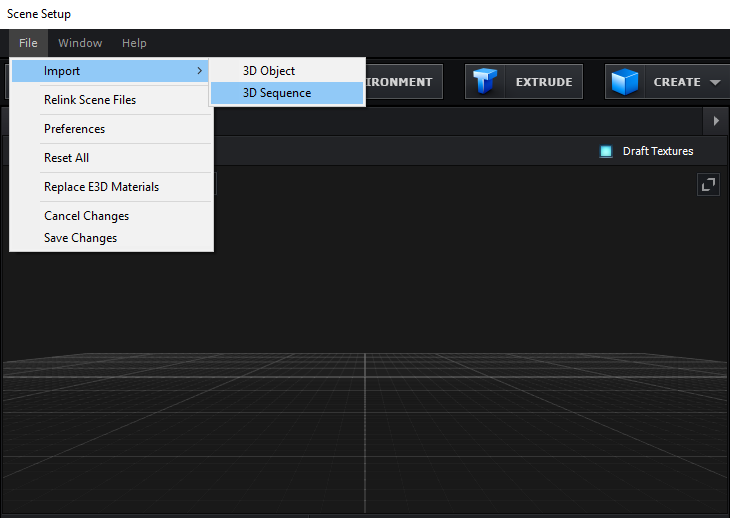Click the Extrude button label
This screenshot has width=730, height=518.
coord(543,82)
